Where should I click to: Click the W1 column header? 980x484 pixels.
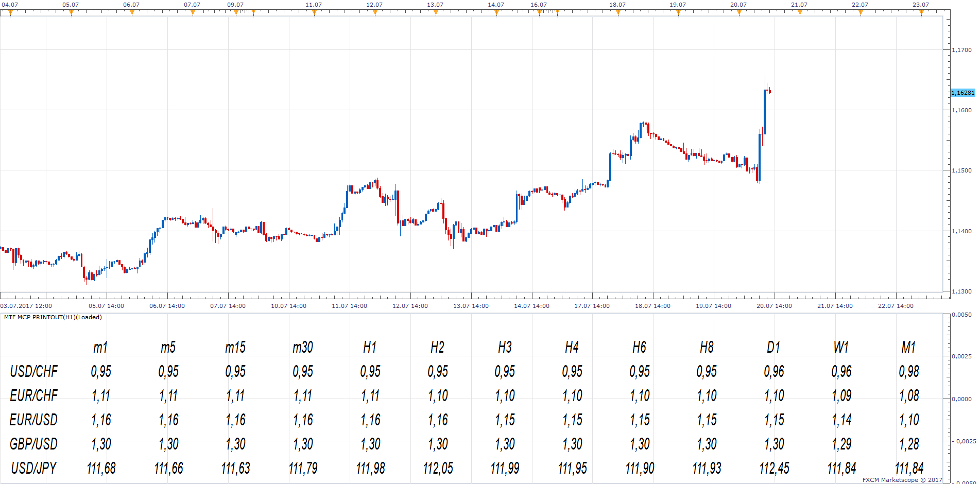(x=841, y=348)
